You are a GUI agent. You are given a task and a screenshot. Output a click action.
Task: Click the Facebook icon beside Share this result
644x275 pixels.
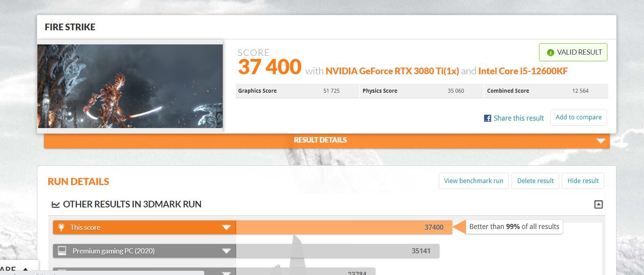[487, 118]
